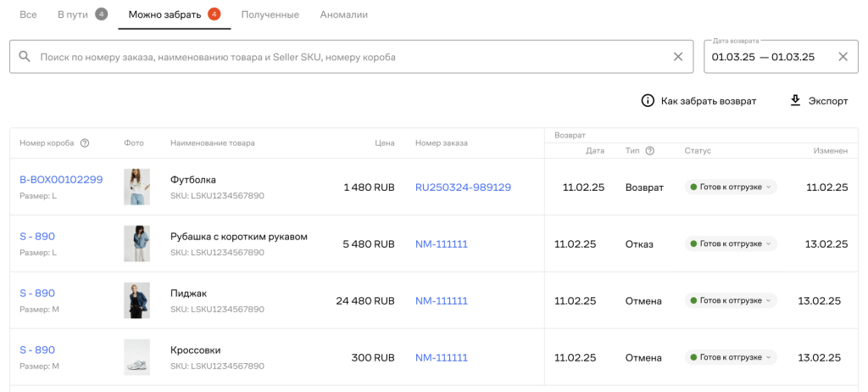The image size is (868, 392).
Task: Switch to the В пути tab
Action: [82, 14]
